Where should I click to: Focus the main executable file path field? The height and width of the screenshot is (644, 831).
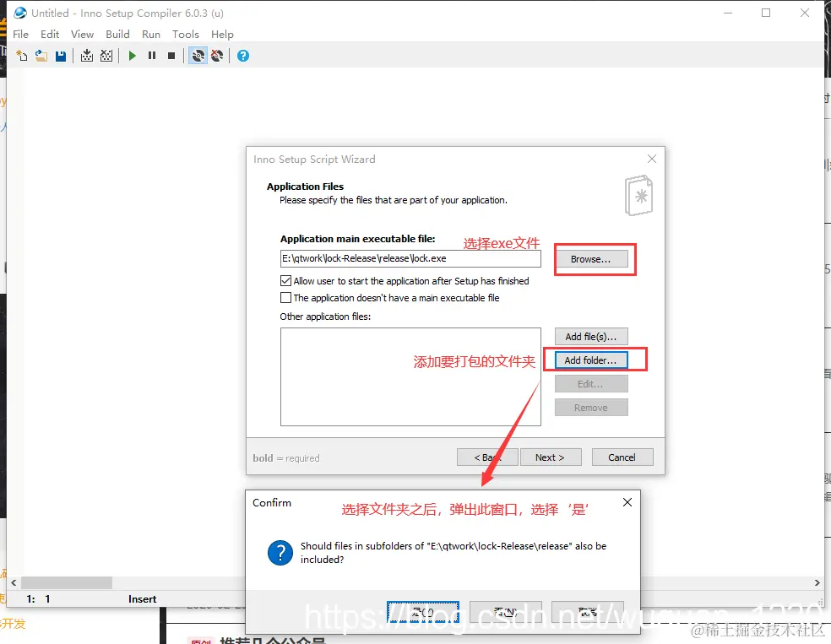pos(410,258)
